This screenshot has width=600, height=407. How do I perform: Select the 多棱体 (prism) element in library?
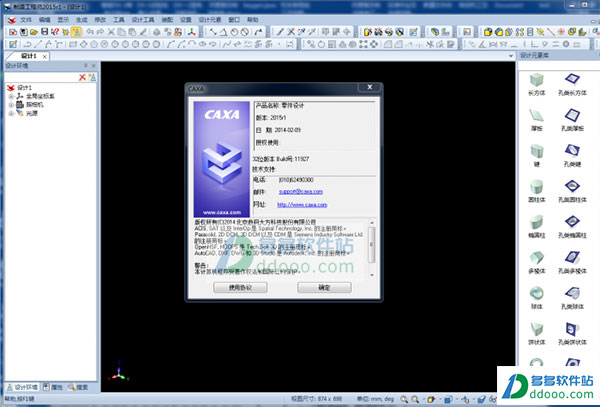click(x=536, y=262)
